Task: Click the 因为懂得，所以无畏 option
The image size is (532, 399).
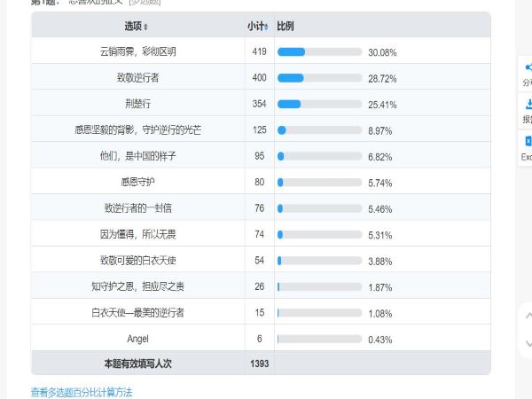Action: pos(137,234)
